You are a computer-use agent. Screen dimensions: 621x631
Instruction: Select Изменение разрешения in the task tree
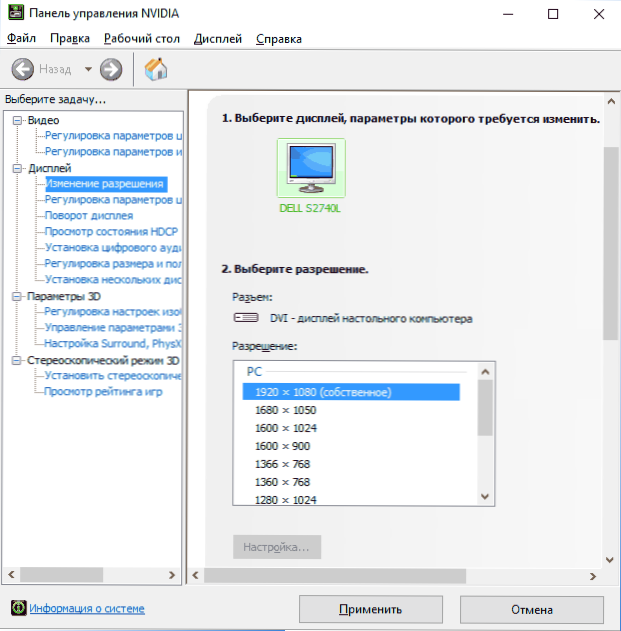pyautogui.click(x=106, y=184)
